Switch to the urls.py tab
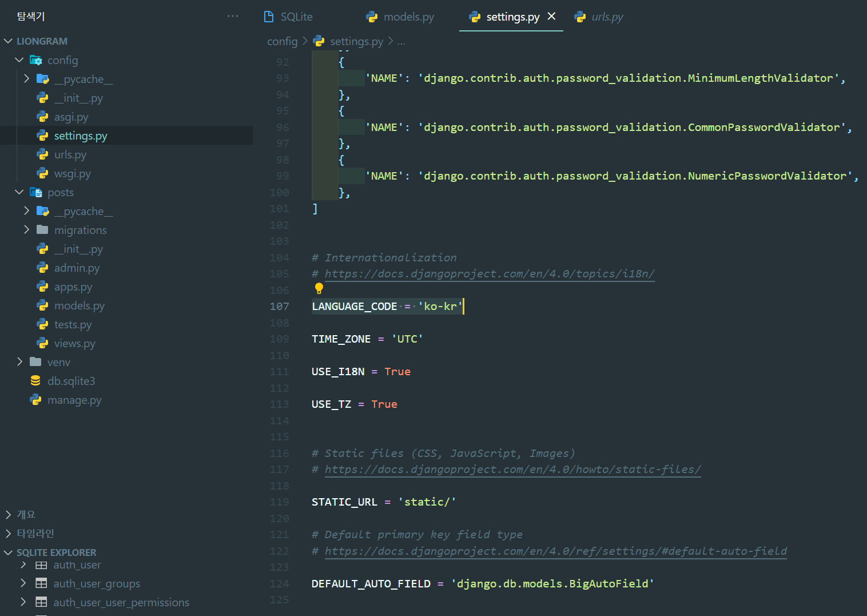Viewport: 867px width, 616px height. click(x=607, y=17)
